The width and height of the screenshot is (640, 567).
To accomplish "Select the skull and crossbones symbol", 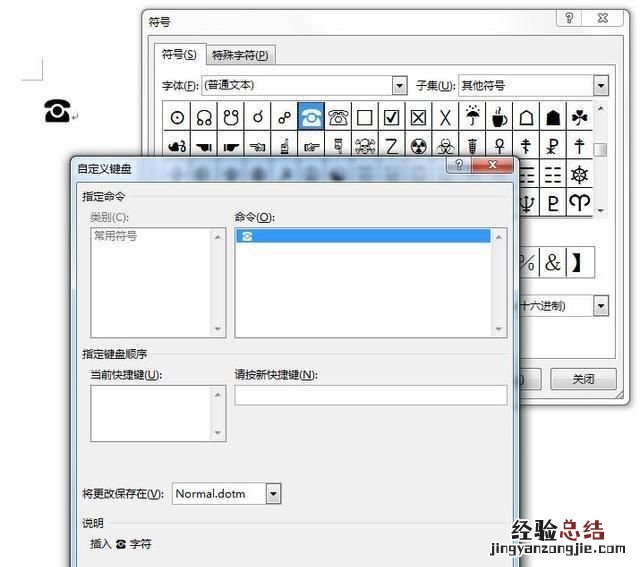I will (365, 146).
